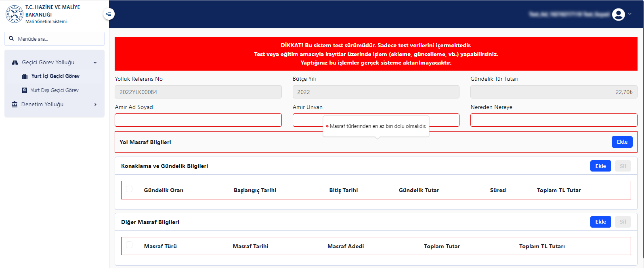The height and width of the screenshot is (268, 644).
Task: Click Ekle in the Yol Masraf Bilgileri section
Action: 622,142
